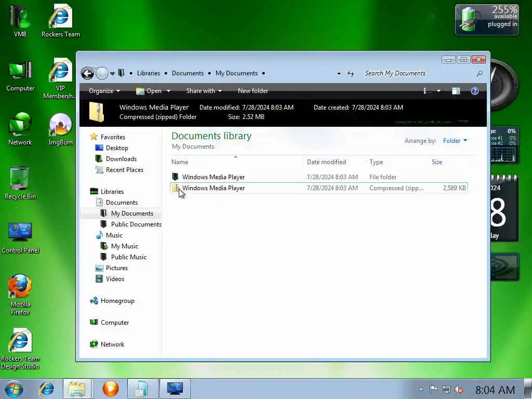The height and width of the screenshot is (399, 532).
Task: Click the Control Panel desktop icon
Action: coord(20,237)
